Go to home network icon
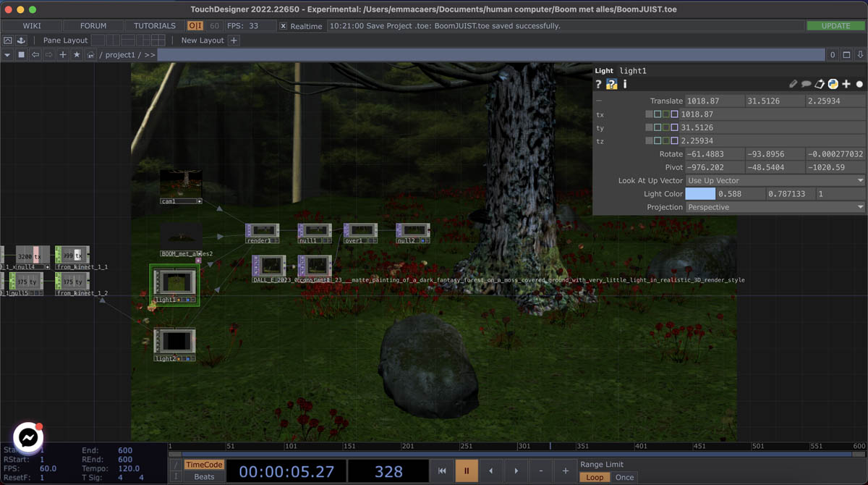The height and width of the screenshot is (485, 868). (x=90, y=55)
